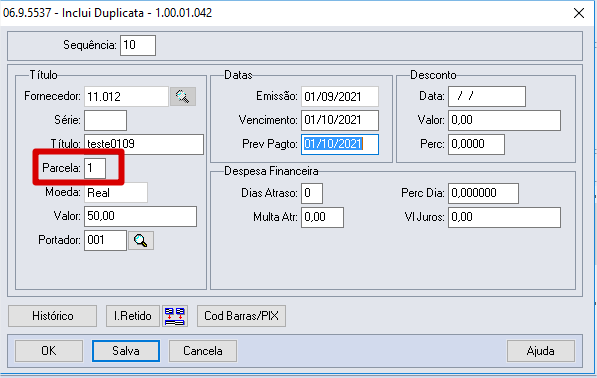This screenshot has width=597, height=378.
Task: Click the Desconto Perc field
Action: [x=476, y=144]
